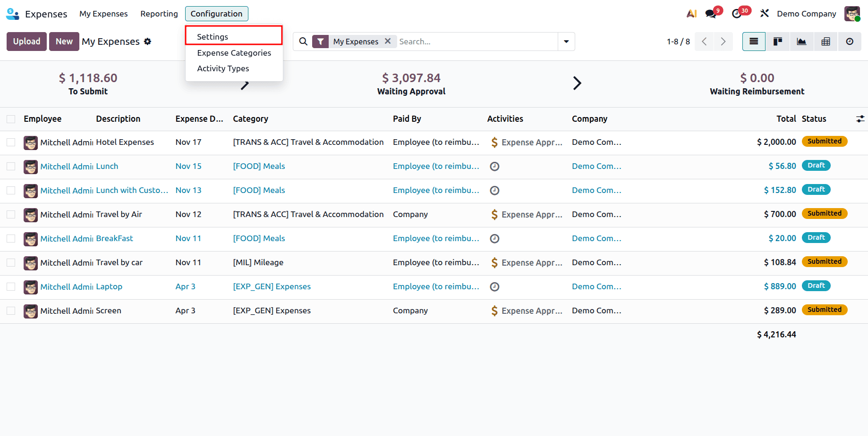The height and width of the screenshot is (436, 868).
Task: Switch to the Activity view
Action: (x=850, y=42)
